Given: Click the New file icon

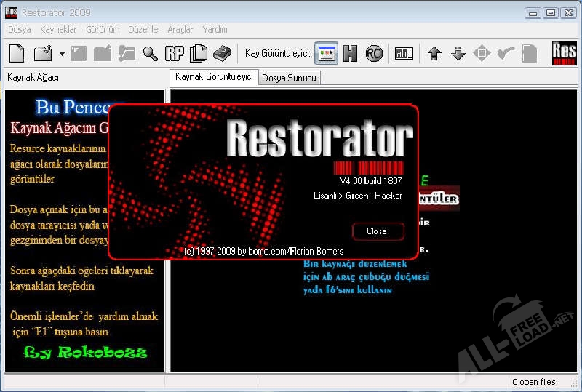Looking at the screenshot, I should pyautogui.click(x=17, y=53).
